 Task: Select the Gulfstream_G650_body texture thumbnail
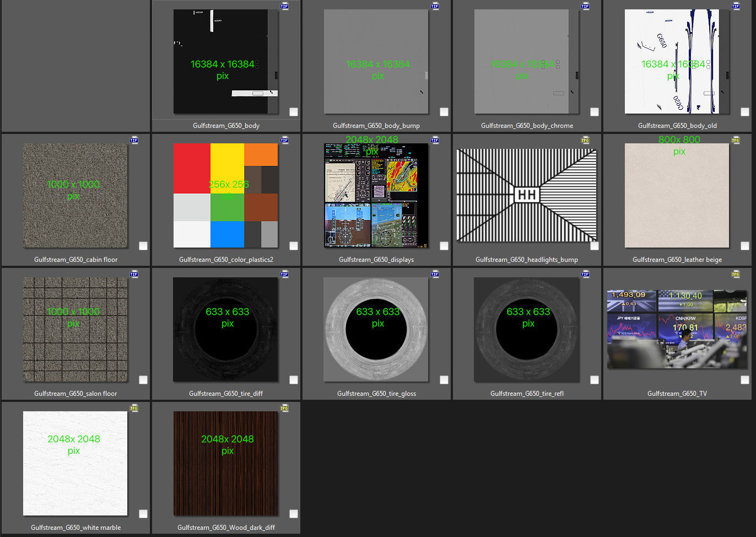coord(226,61)
